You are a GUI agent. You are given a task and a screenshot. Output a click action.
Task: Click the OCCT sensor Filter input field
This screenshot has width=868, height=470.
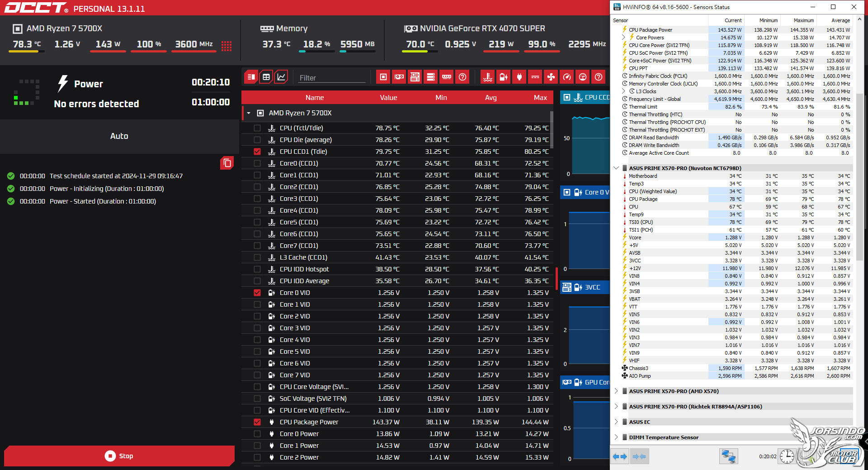coord(331,78)
